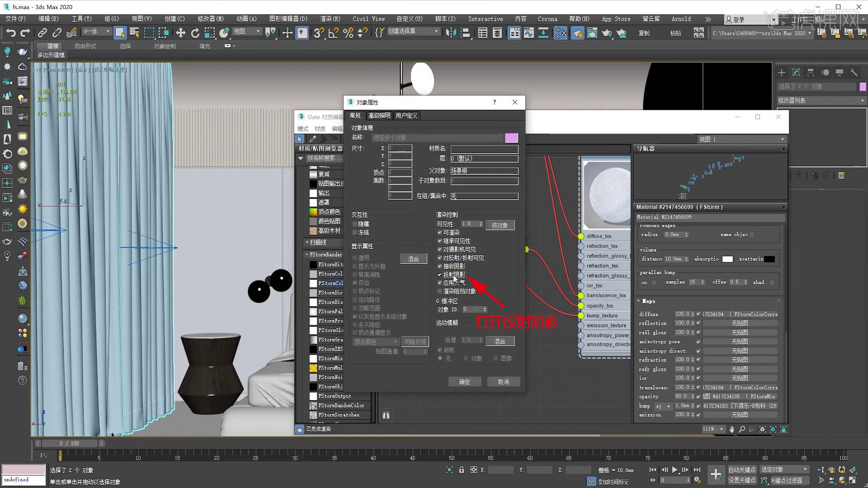Viewport: 868px width, 488px height.
Task: Switch to the 高级照明 tab
Action: tap(379, 116)
